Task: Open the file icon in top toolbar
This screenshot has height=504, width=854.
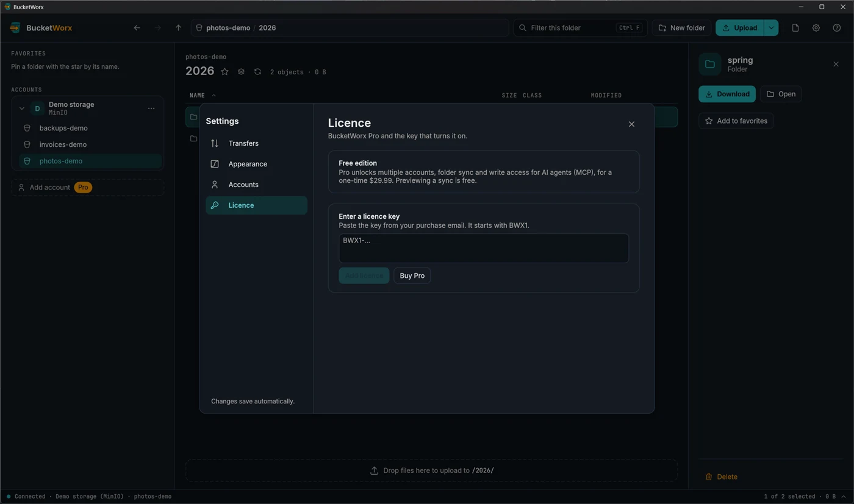Action: (795, 27)
